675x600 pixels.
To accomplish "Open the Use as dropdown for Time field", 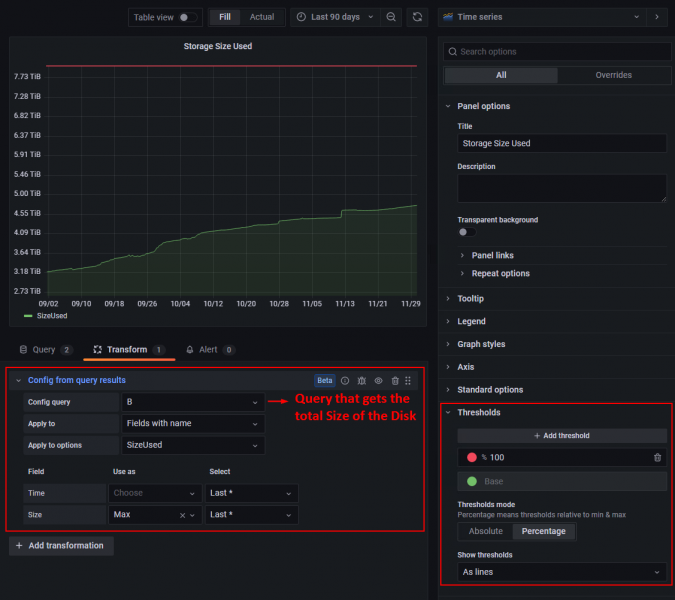I will click(x=155, y=493).
